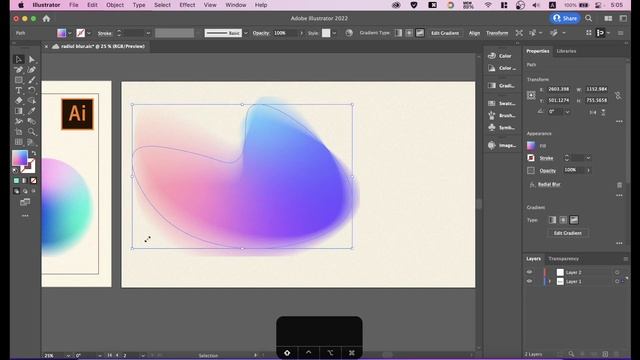
Task: Select the Pen tool
Action: (x=18, y=70)
